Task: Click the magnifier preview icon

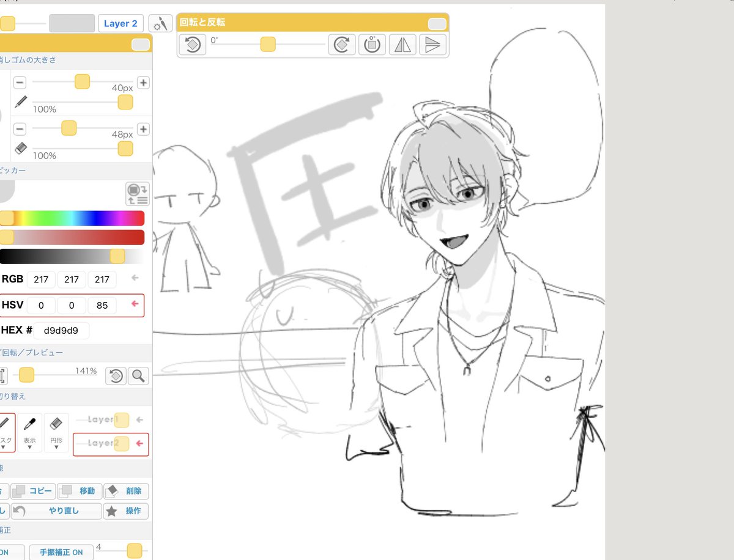Action: 138,375
